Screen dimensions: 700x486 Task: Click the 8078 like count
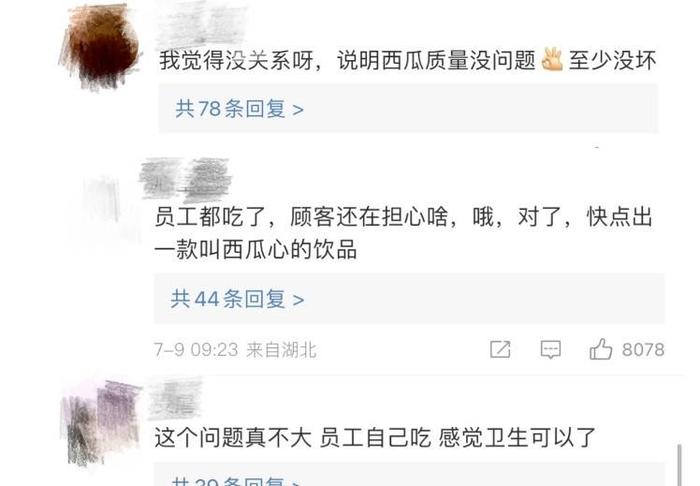[643, 349]
